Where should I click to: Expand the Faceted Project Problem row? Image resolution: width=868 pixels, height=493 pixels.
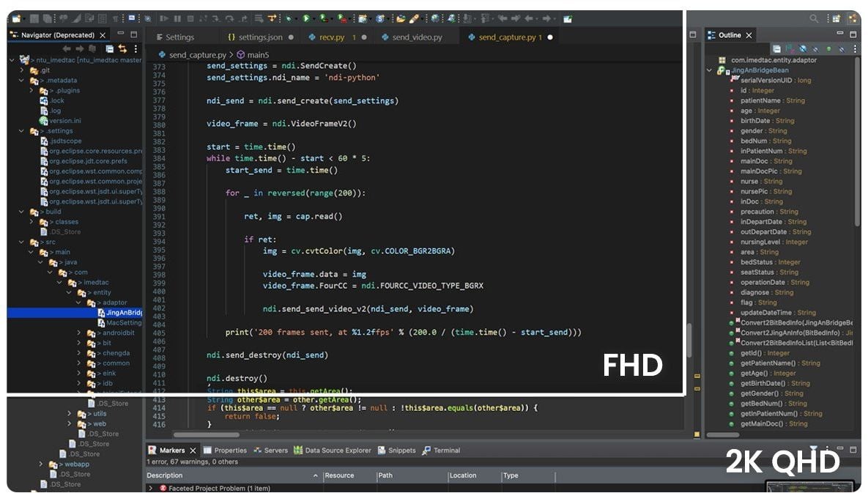[151, 488]
